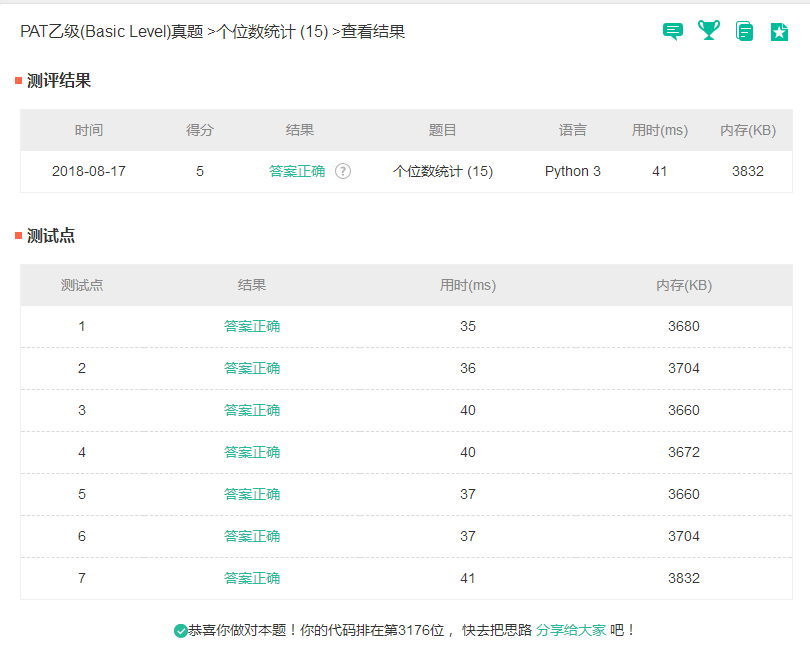Click the green checkmark congratulation icon
Viewport: 810px width, 649px height.
pyautogui.click(x=180, y=631)
